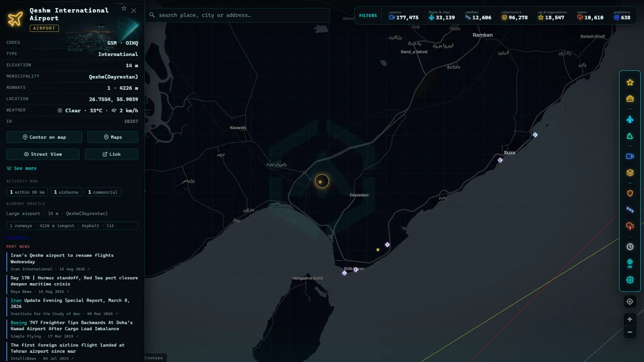This screenshot has height=362, width=644.
Task: Open the briefcase icon in right sidebar
Action: click(x=630, y=99)
